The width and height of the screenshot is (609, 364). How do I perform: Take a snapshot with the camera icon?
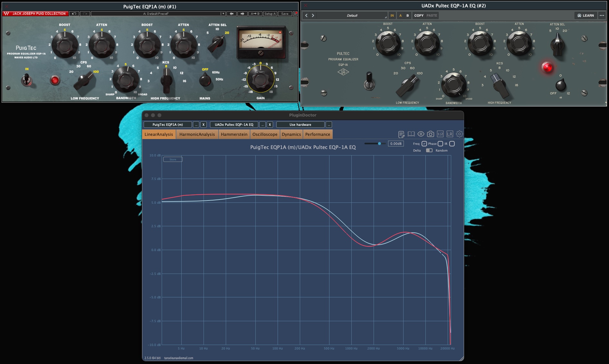point(430,134)
